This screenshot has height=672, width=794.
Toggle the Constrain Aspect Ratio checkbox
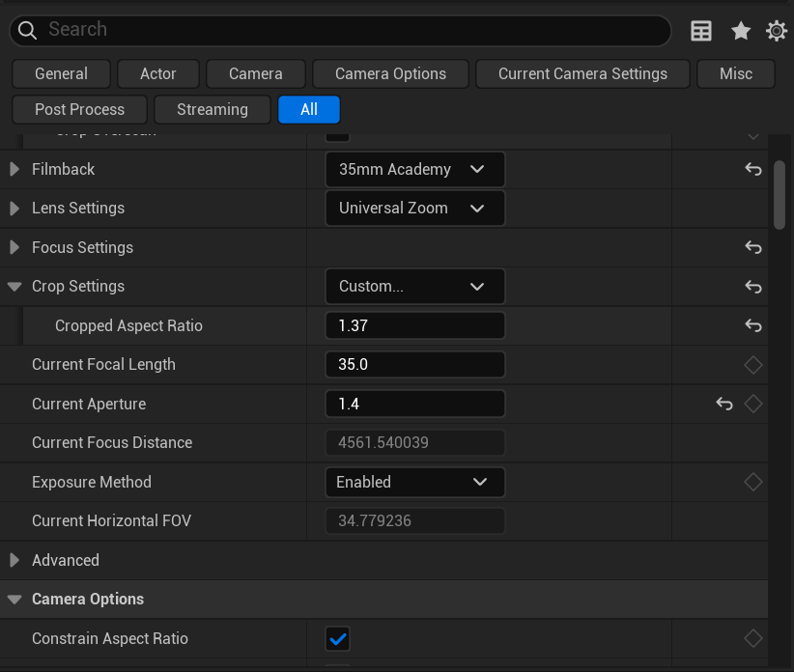coord(337,638)
